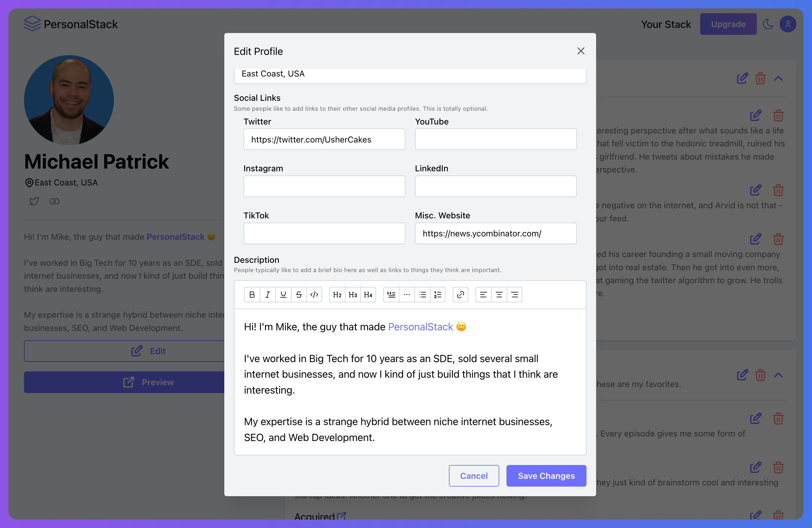Collapse the first stack section chevron

click(778, 79)
